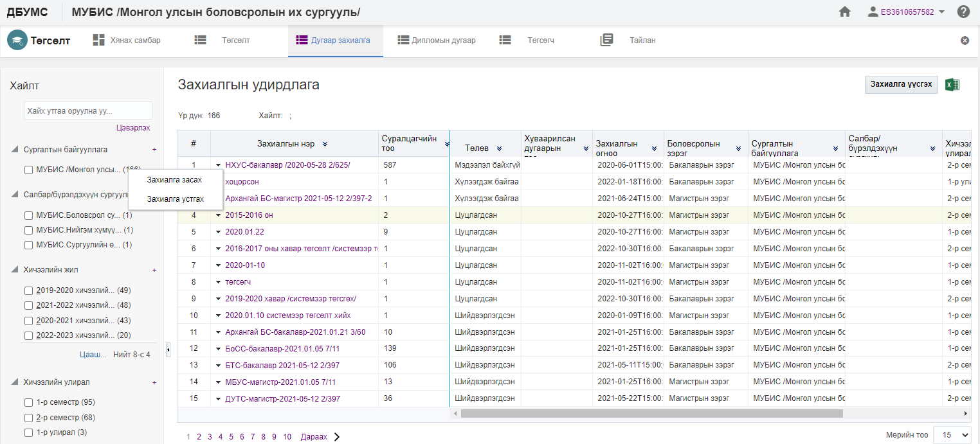Tick 2021-2022 хичээлийн жил checkbox

coord(28,305)
